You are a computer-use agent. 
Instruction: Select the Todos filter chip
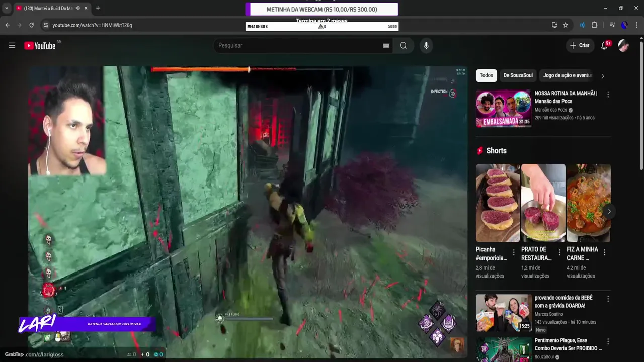coord(487,75)
